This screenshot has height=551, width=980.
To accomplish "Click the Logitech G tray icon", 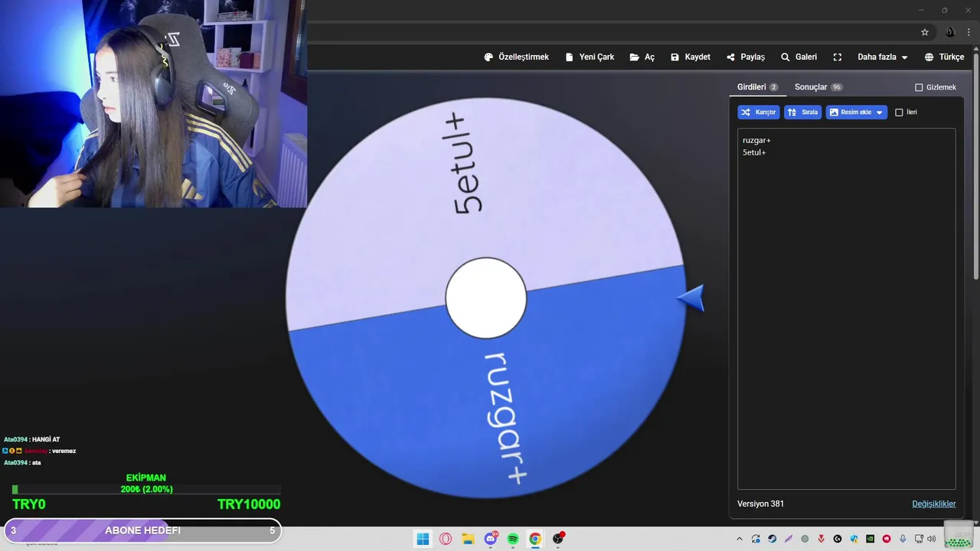I will [838, 539].
